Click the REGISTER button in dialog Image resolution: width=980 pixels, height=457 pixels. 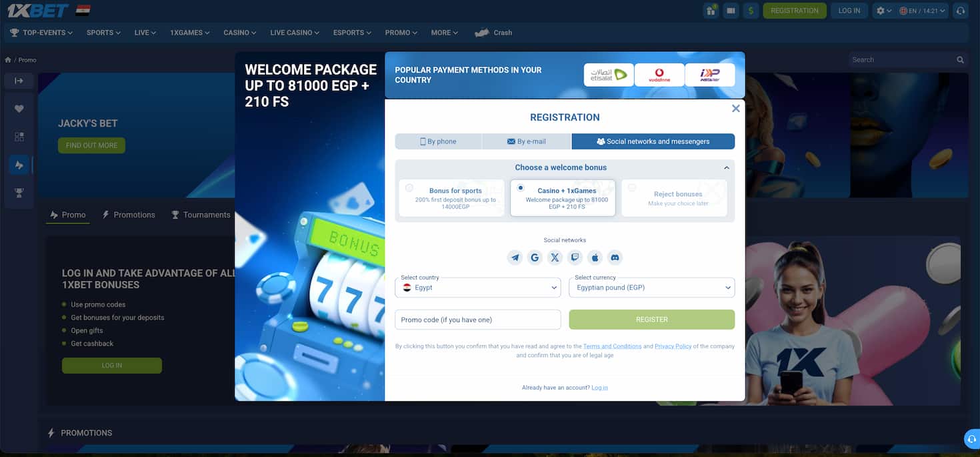652,320
